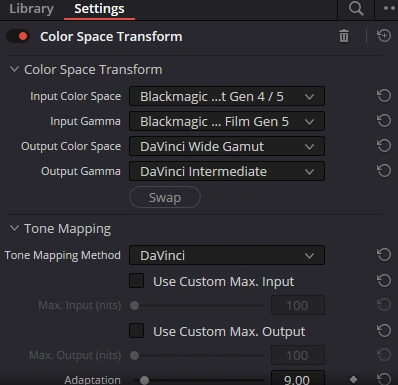The height and width of the screenshot is (385, 398).
Task: Reset the Tone Mapping Method setting
Action: coord(384,255)
